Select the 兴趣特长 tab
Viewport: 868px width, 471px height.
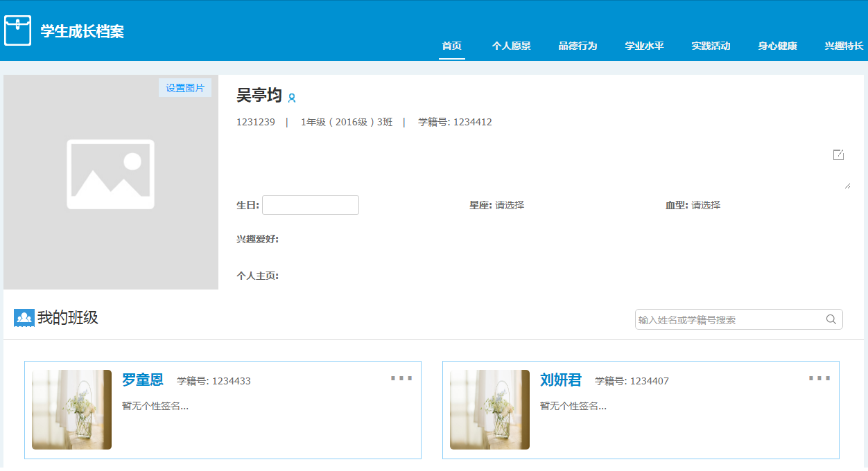click(844, 46)
